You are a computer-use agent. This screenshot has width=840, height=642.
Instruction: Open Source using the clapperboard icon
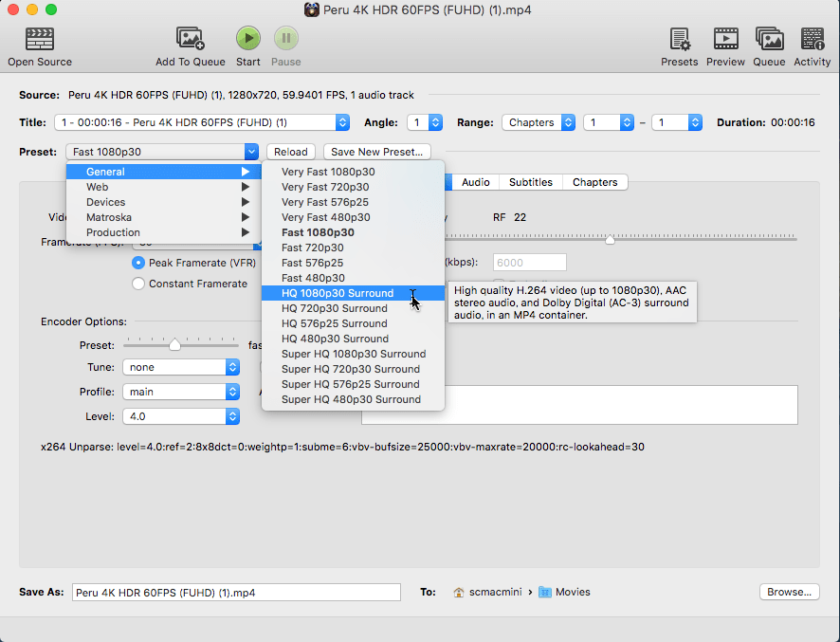pyautogui.click(x=39, y=39)
